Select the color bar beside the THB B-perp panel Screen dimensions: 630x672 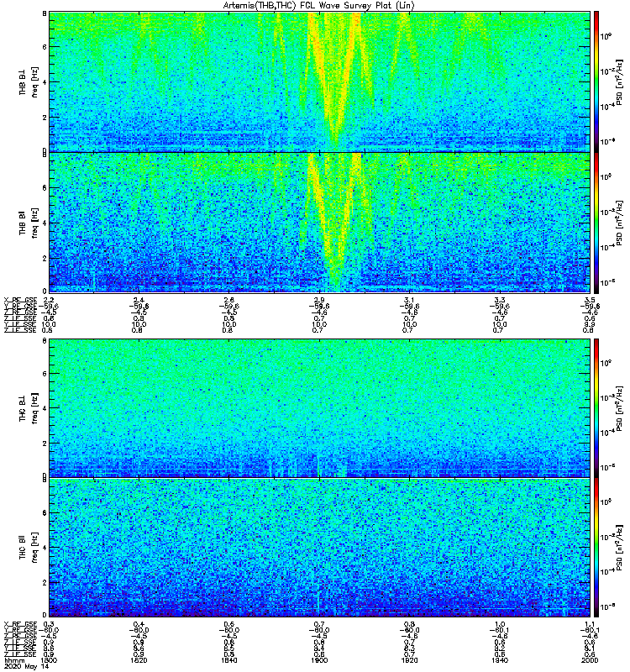596,81
